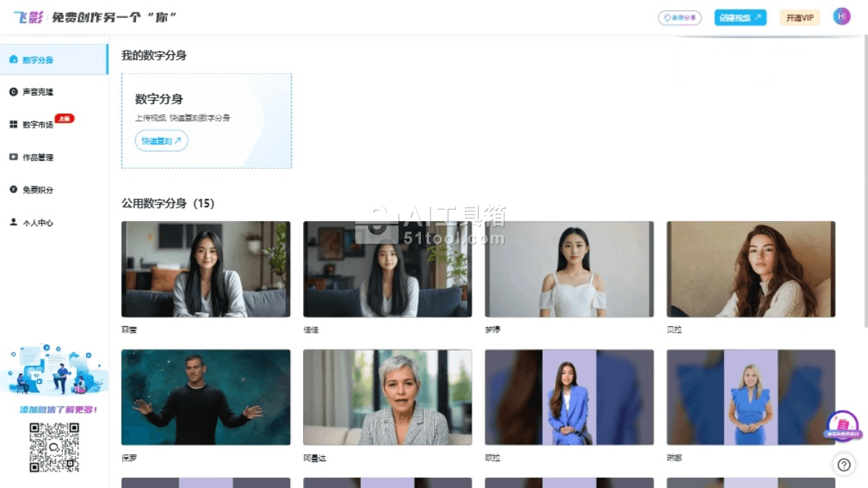Select the 保罗 avatar thumbnail

point(205,397)
